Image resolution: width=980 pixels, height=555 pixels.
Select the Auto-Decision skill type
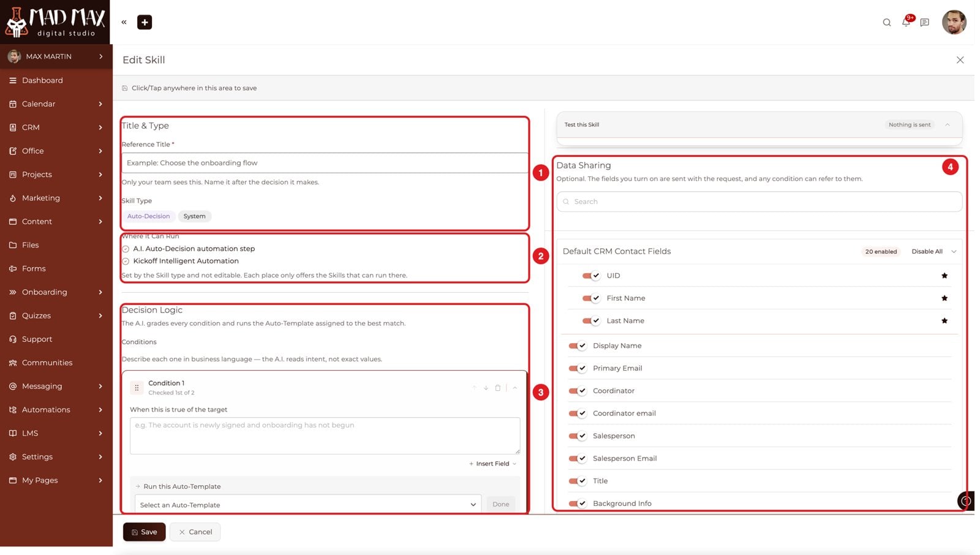pyautogui.click(x=148, y=216)
